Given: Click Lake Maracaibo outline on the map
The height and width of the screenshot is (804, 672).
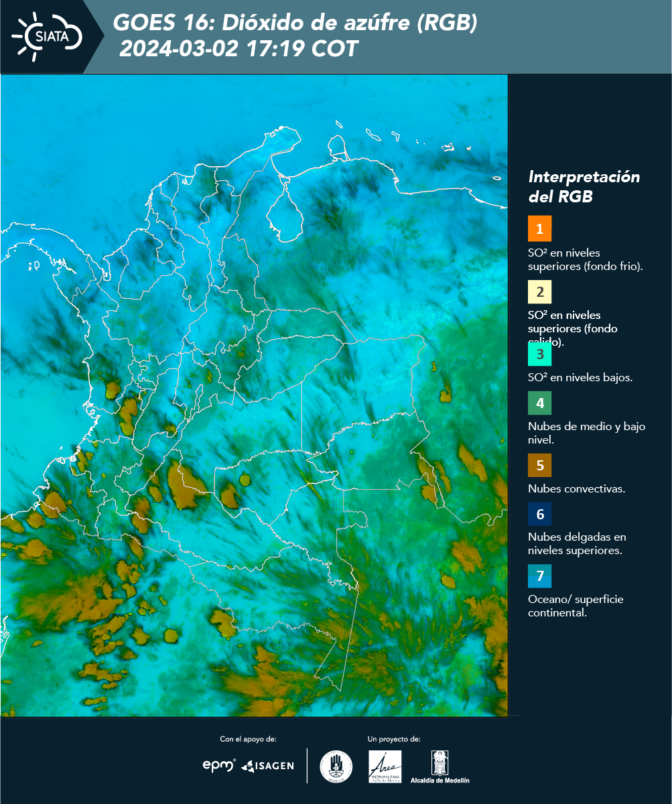Looking at the screenshot, I should 285,210.
